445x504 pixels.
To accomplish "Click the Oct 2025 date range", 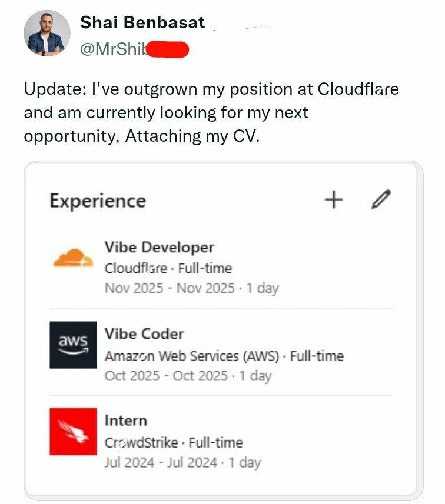I will coord(188,375).
